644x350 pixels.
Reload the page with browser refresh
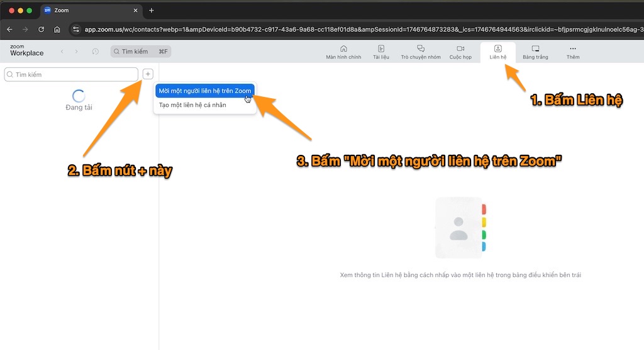coord(41,29)
